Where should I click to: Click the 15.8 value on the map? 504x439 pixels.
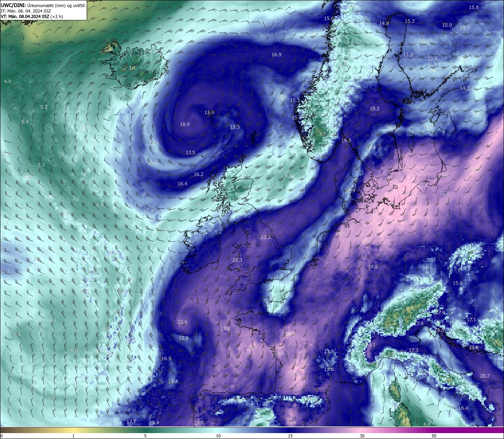click(474, 7)
